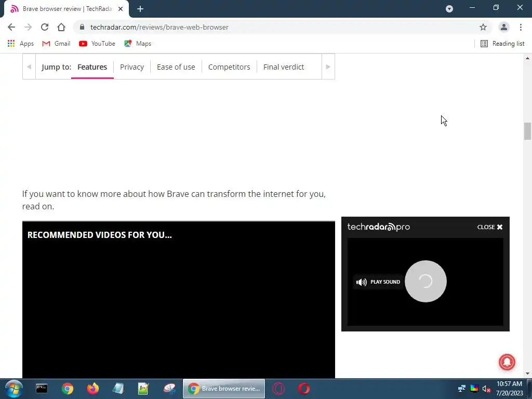Screen dimensions: 532x399
Task: Open the outlined Opera taskbar icon
Action: (x=278, y=389)
